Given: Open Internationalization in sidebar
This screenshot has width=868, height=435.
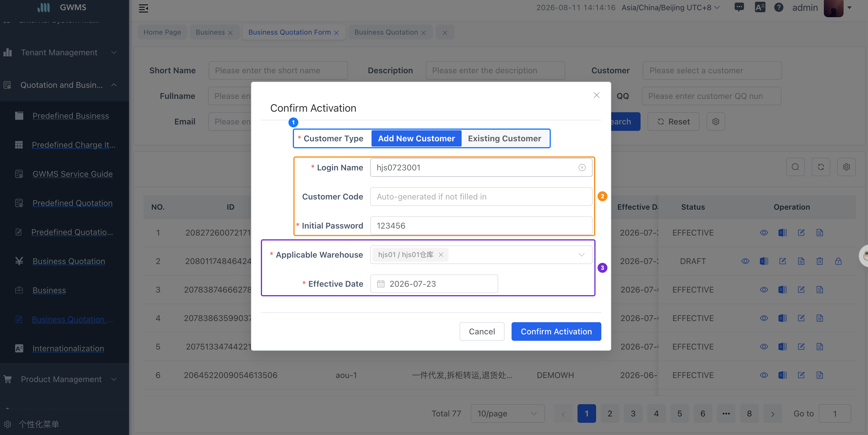Looking at the screenshot, I should click(68, 348).
